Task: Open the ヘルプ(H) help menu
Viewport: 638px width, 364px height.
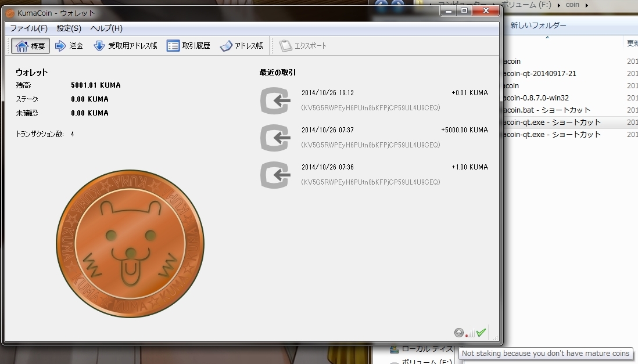Action: click(x=106, y=28)
